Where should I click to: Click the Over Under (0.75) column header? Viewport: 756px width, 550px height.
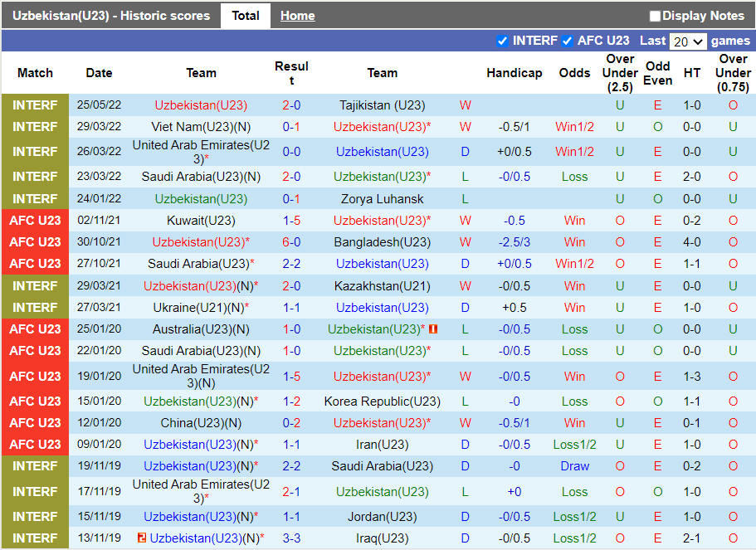tap(733, 73)
